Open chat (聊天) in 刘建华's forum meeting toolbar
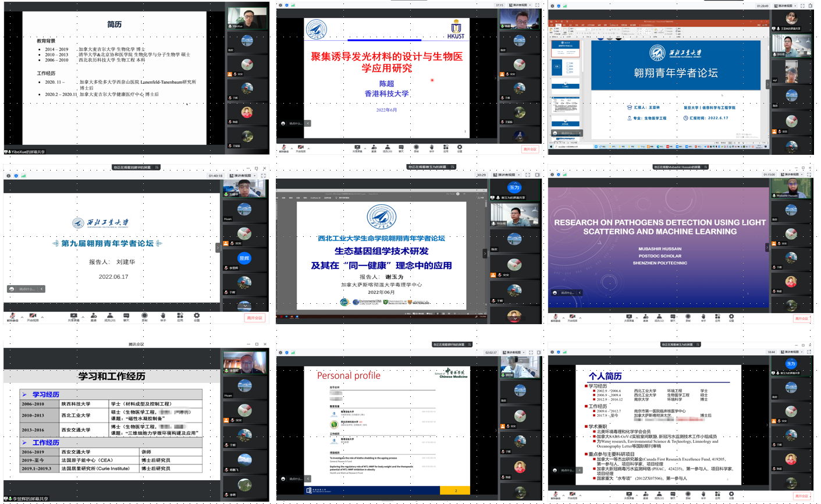821x504 pixels. [x=126, y=317]
